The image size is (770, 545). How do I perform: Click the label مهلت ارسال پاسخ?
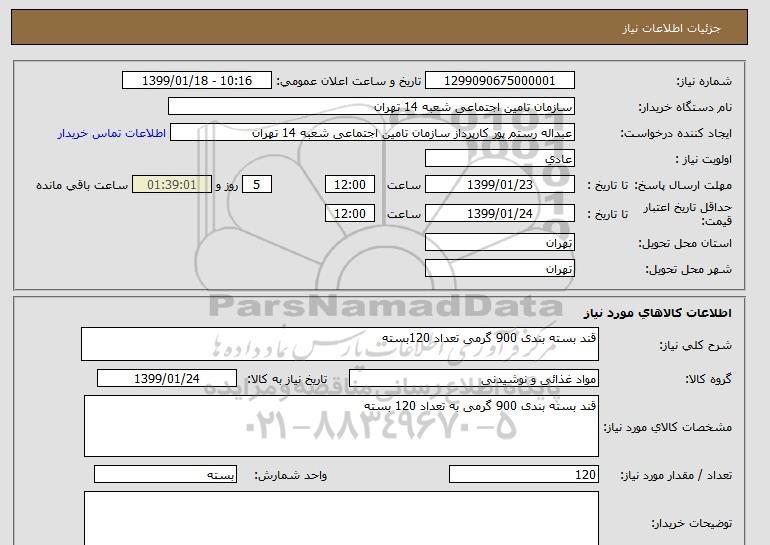(x=683, y=185)
